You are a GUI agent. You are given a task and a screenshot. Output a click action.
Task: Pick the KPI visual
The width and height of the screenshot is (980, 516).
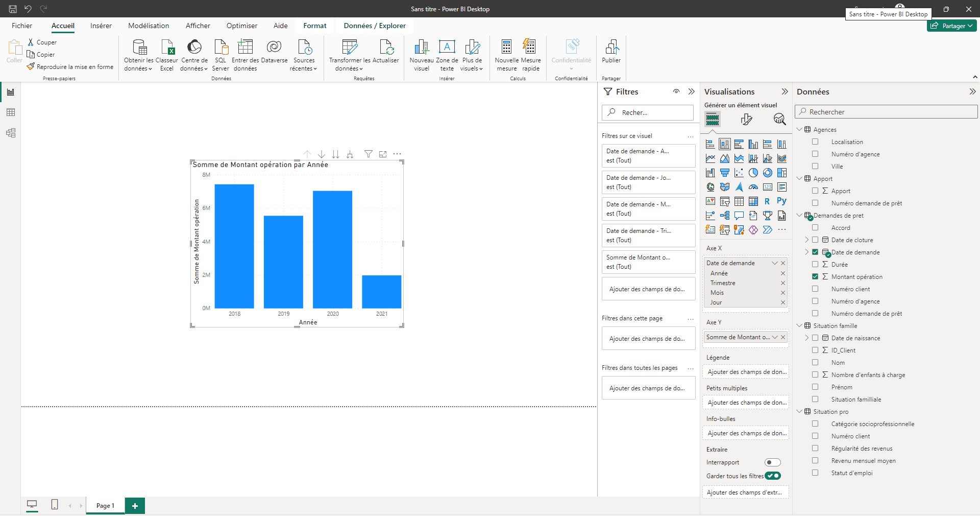pyautogui.click(x=710, y=201)
